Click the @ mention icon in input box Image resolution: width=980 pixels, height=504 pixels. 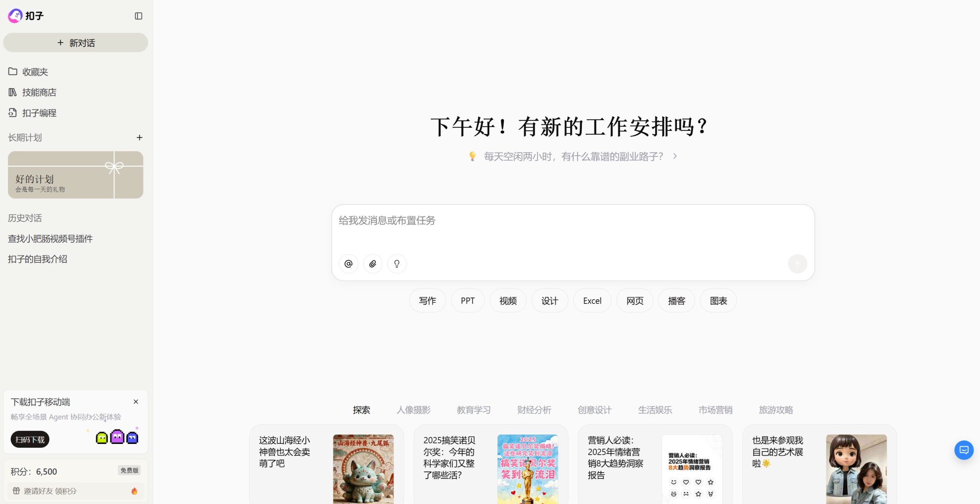coord(348,264)
